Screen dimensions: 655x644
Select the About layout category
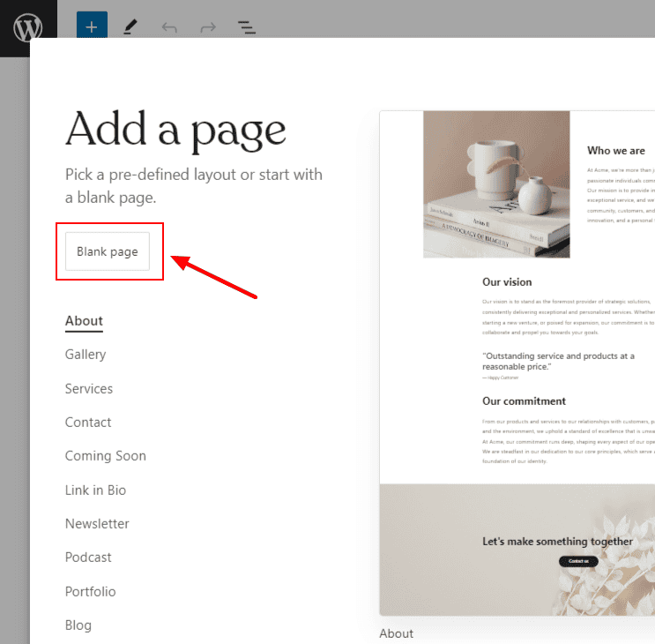pyautogui.click(x=84, y=321)
